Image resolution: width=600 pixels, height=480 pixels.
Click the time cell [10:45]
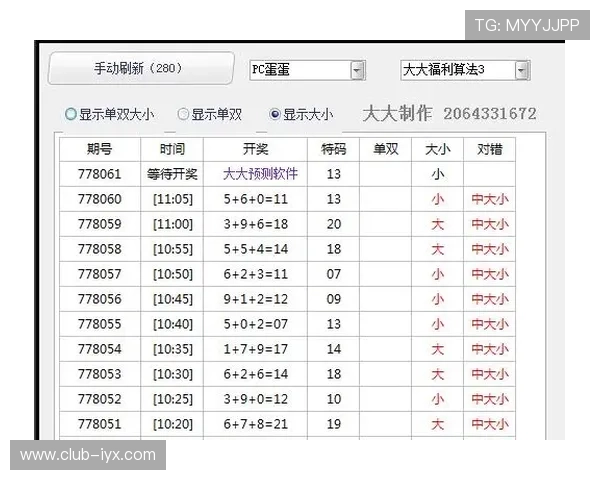tap(173, 299)
